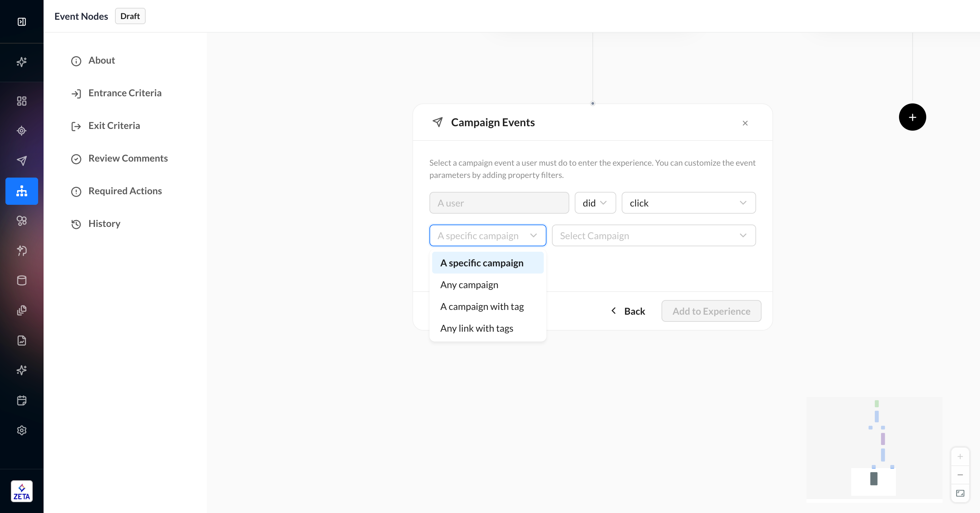Screen dimensions: 980x513
Task: Zoom in on the canvas with the plus control
Action: [x=960, y=456]
